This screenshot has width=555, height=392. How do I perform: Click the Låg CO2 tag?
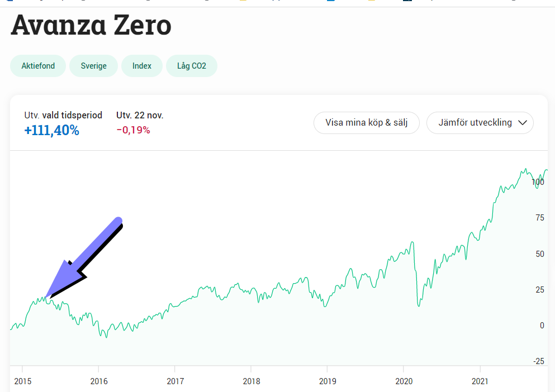[192, 66]
